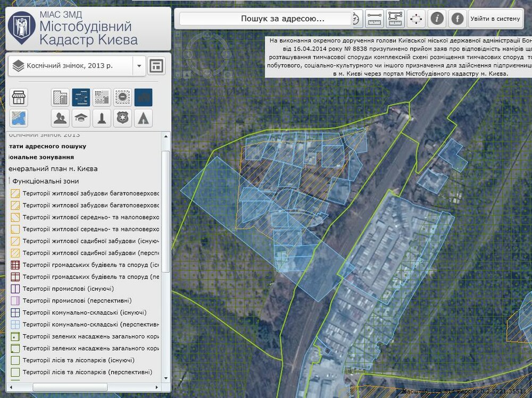Toggle the highlighted dark blue zoning grid layer
Viewport: 532px width, 398px height.
(81, 97)
